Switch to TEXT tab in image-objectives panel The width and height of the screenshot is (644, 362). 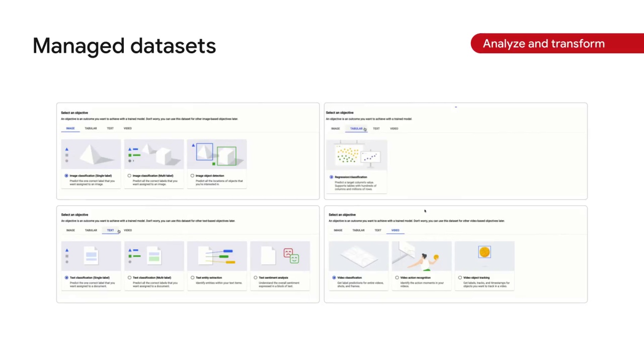pos(110,128)
